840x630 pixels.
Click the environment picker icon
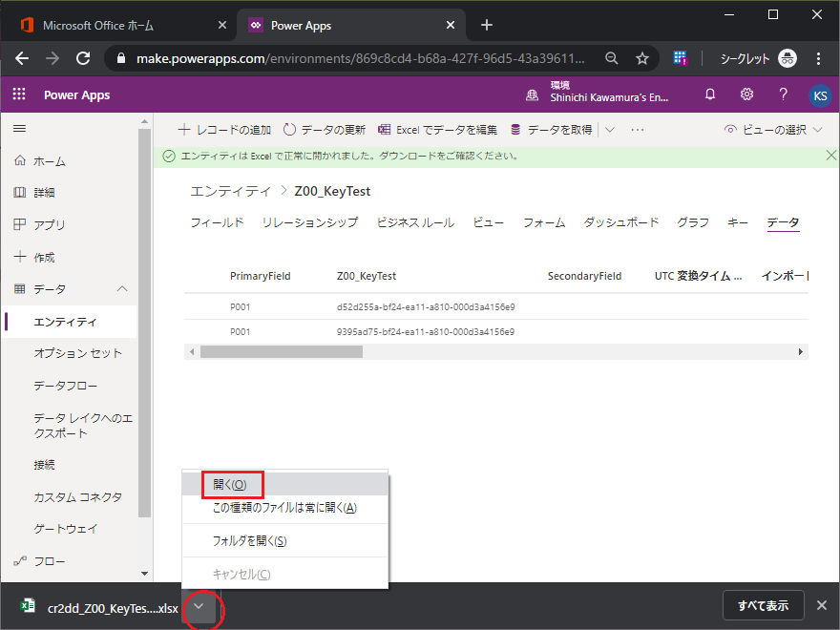pos(532,95)
